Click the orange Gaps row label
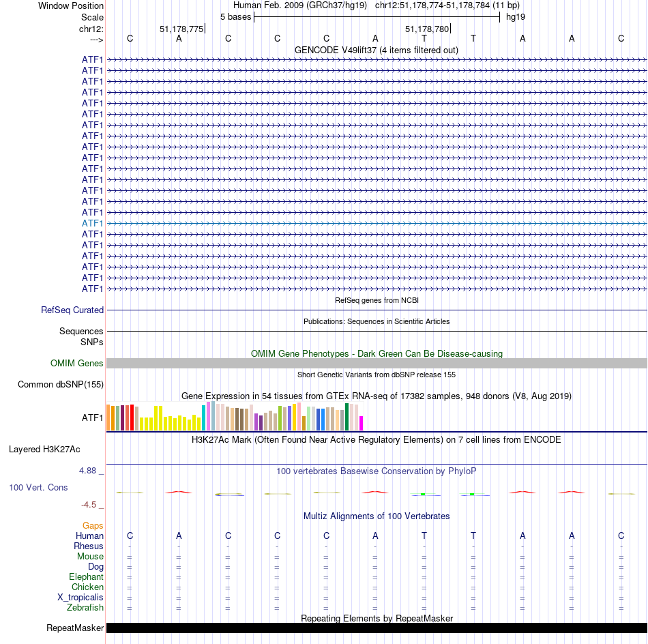Viewport: 648px width, 644px height. click(x=93, y=525)
